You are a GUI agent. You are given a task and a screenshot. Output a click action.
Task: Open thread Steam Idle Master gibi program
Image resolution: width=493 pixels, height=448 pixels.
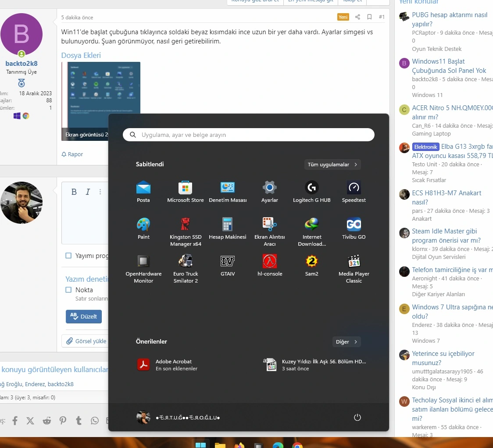coord(446,236)
